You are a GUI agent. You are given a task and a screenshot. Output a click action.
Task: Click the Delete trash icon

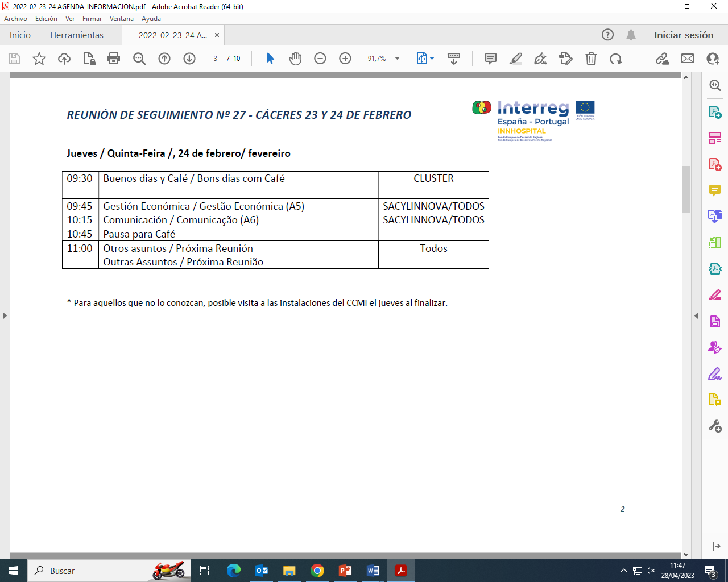pos(591,59)
